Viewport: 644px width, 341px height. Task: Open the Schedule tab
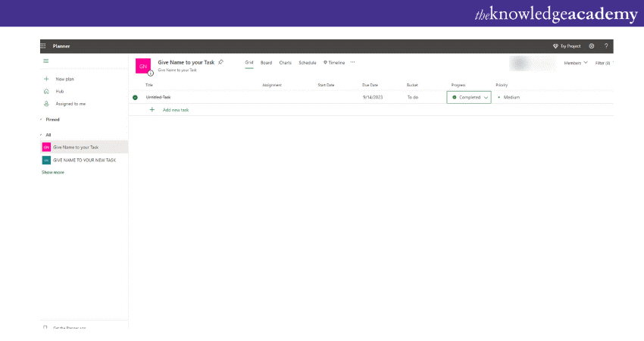(308, 62)
